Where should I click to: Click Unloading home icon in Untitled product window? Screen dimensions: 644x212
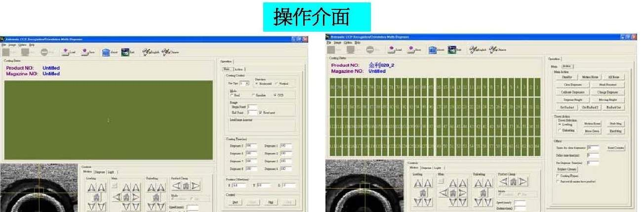point(157,196)
